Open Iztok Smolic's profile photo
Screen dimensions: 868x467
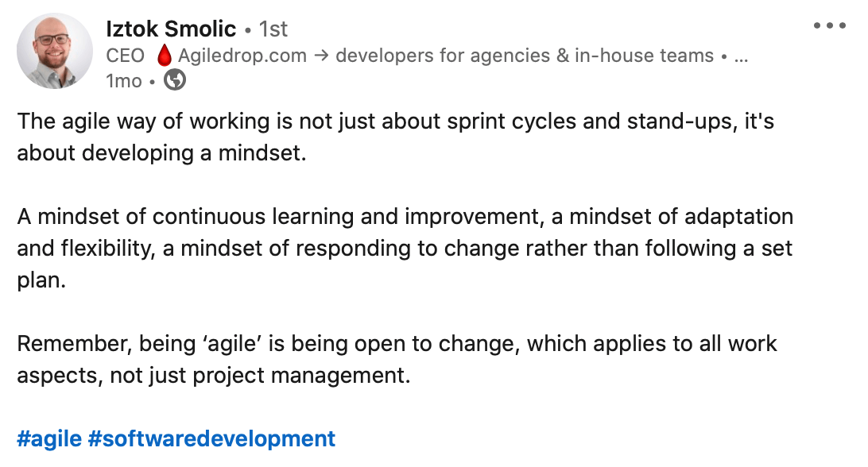[x=54, y=51]
